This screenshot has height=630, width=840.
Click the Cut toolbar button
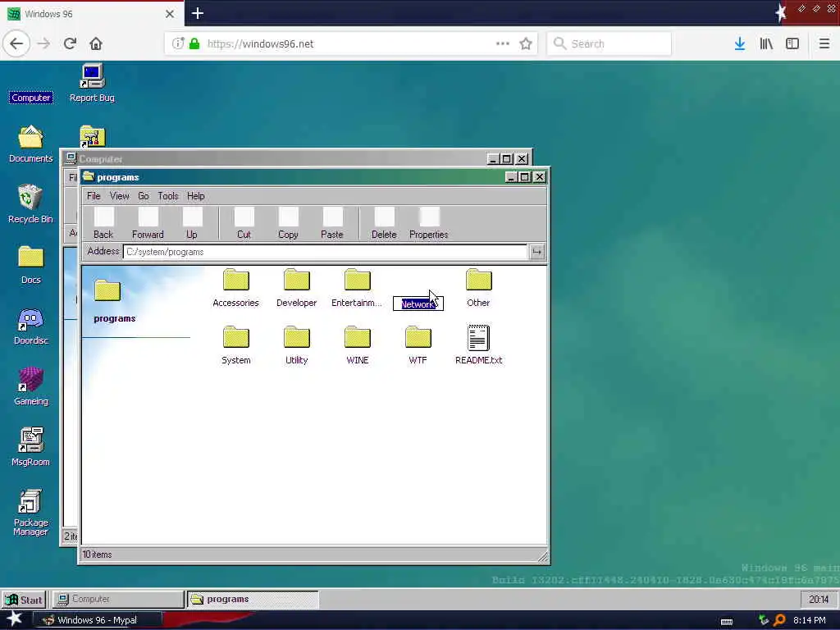[244, 223]
